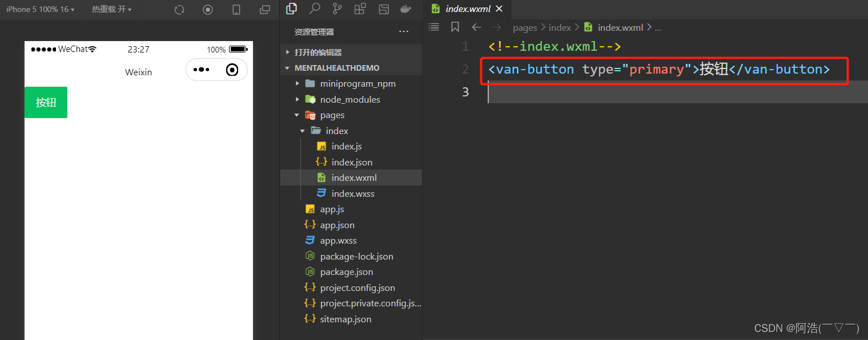The width and height of the screenshot is (868, 340).
Task: Expand the miniprogram_npm folder
Action: point(357,84)
